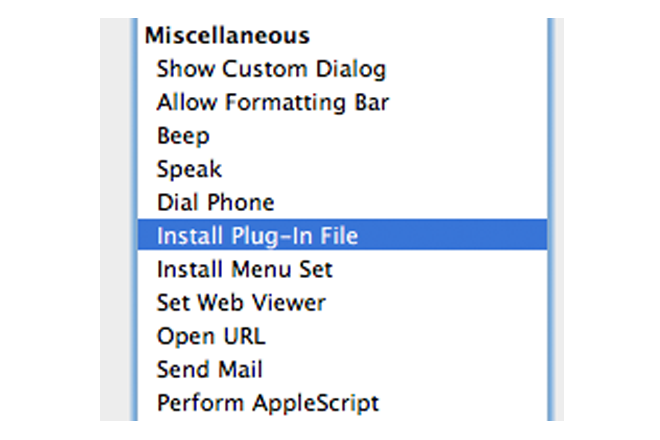
Task: Choose the step that runs AppleScript code
Action: point(268,403)
